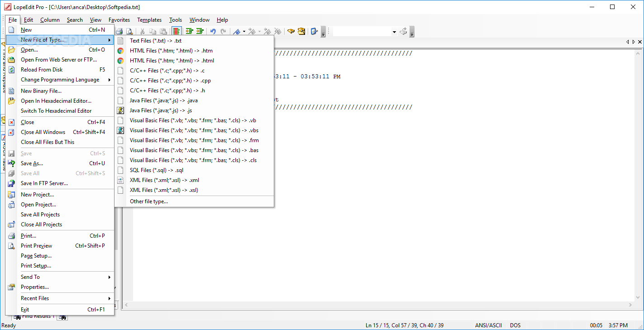The image size is (644, 330).
Task: Click the blue bookmark pen toolbar icon
Action: [x=236, y=31]
